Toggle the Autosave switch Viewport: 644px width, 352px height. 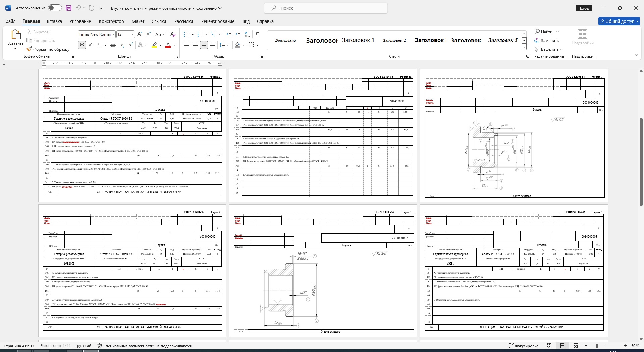[55, 8]
